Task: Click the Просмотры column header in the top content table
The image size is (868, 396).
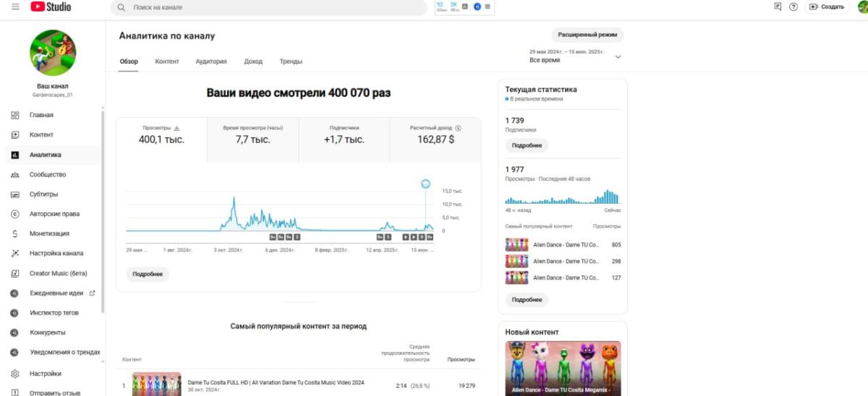Action: [461, 359]
